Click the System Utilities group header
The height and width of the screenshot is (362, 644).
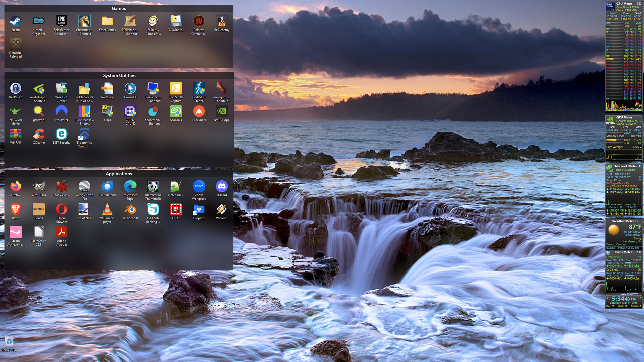[119, 76]
